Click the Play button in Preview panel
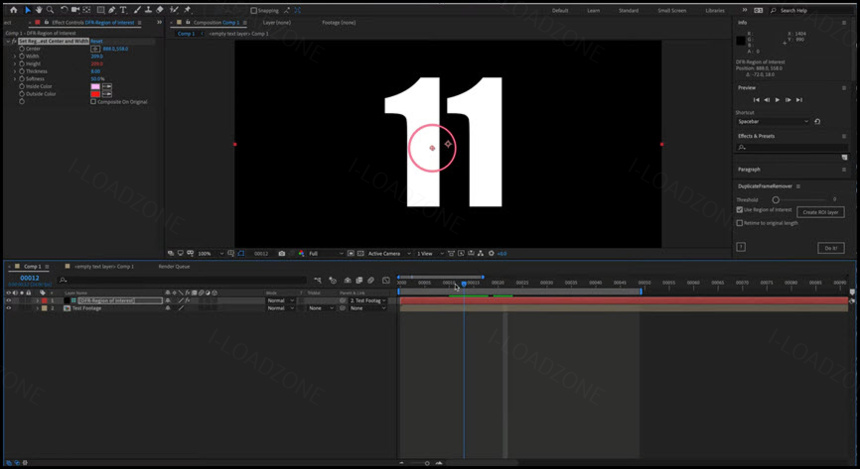860x469 pixels. point(777,100)
